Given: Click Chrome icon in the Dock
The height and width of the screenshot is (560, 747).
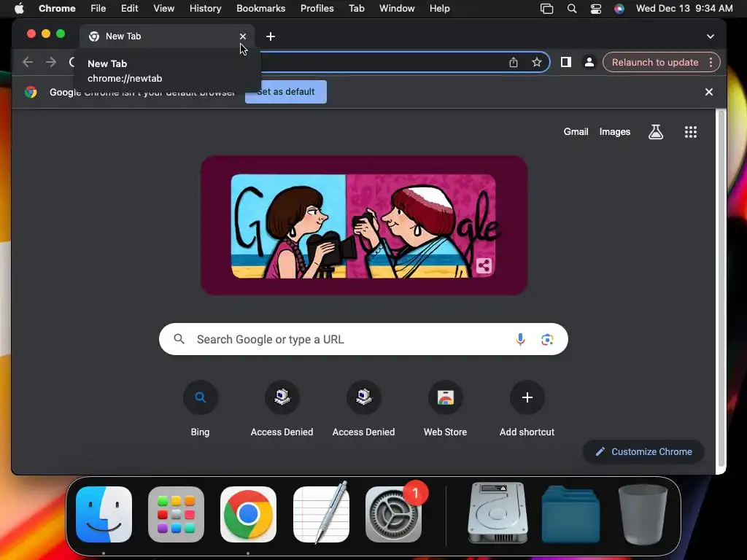Looking at the screenshot, I should tap(248, 514).
